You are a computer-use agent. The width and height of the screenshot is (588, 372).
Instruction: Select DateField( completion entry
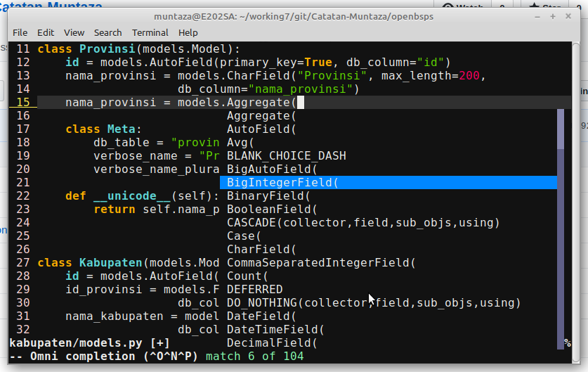click(x=388, y=316)
